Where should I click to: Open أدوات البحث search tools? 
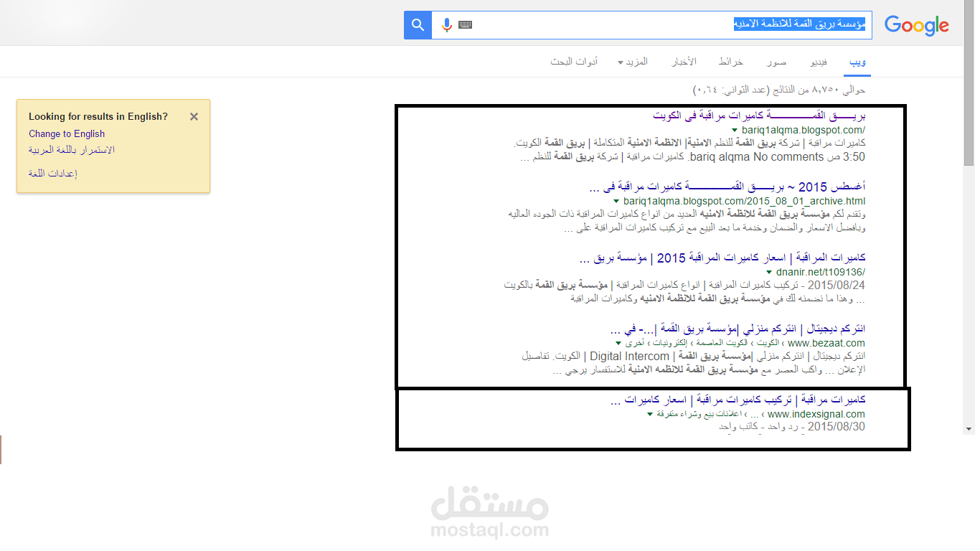coord(574,62)
